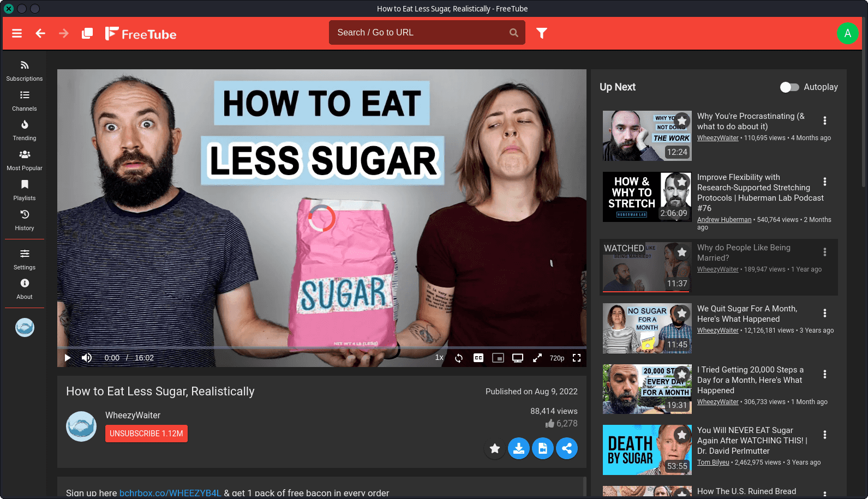Enter fullscreen with the fullscreen icon
The width and height of the screenshot is (868, 499).
click(x=577, y=358)
